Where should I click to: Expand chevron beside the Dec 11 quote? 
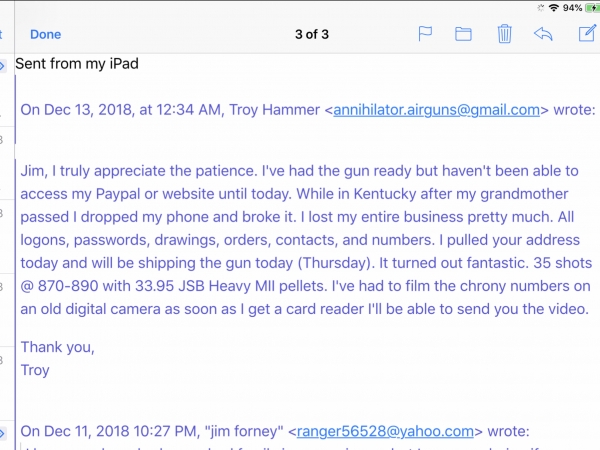[x=2, y=434]
